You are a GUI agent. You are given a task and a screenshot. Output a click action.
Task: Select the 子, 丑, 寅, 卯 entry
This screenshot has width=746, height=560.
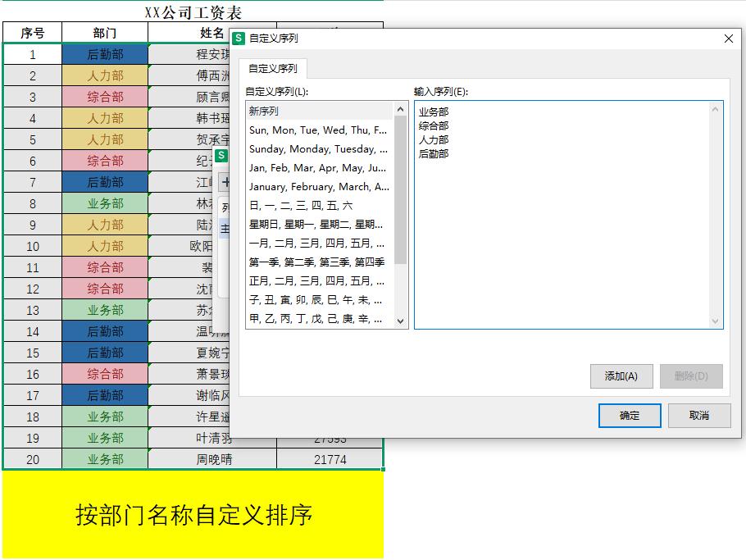pyautogui.click(x=321, y=300)
